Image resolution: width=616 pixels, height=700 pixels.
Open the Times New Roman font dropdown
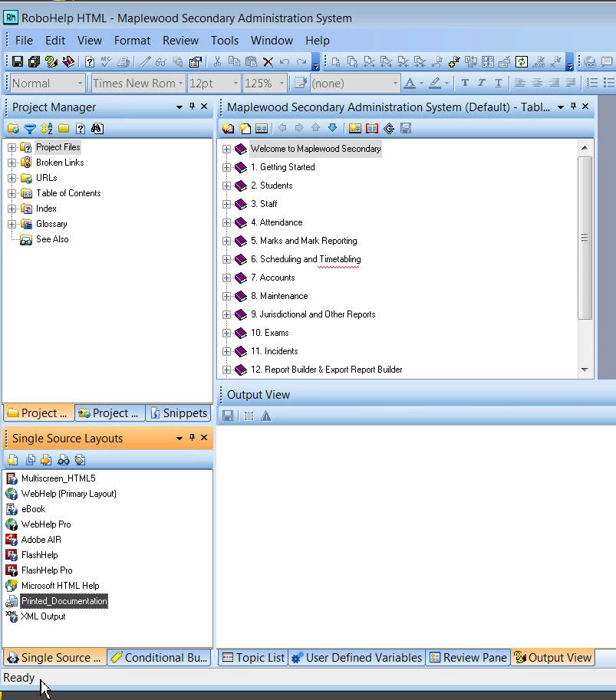tap(180, 84)
